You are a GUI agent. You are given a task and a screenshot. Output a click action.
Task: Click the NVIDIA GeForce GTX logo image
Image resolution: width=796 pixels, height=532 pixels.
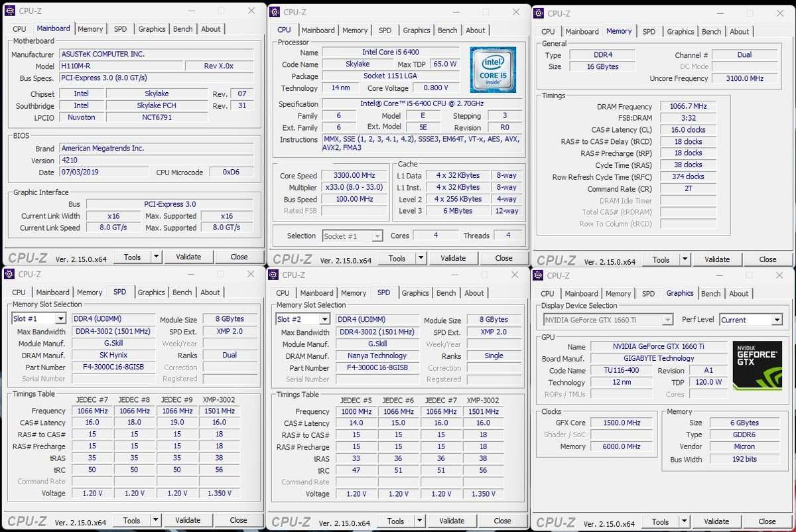tap(758, 365)
